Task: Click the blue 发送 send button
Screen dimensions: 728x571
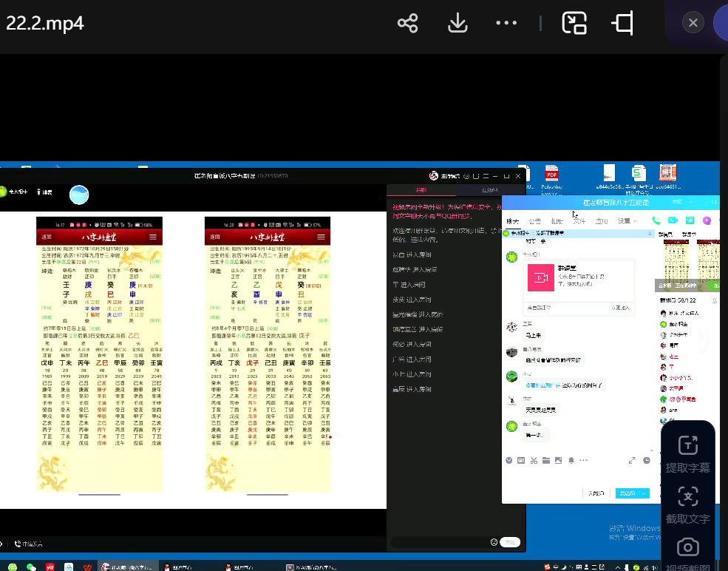Action: 627,493
